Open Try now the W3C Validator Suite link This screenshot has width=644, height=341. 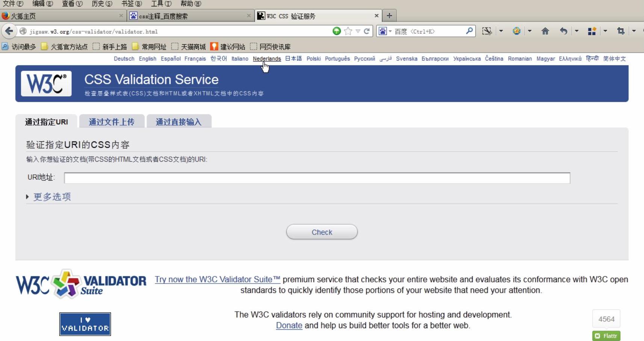pos(218,279)
